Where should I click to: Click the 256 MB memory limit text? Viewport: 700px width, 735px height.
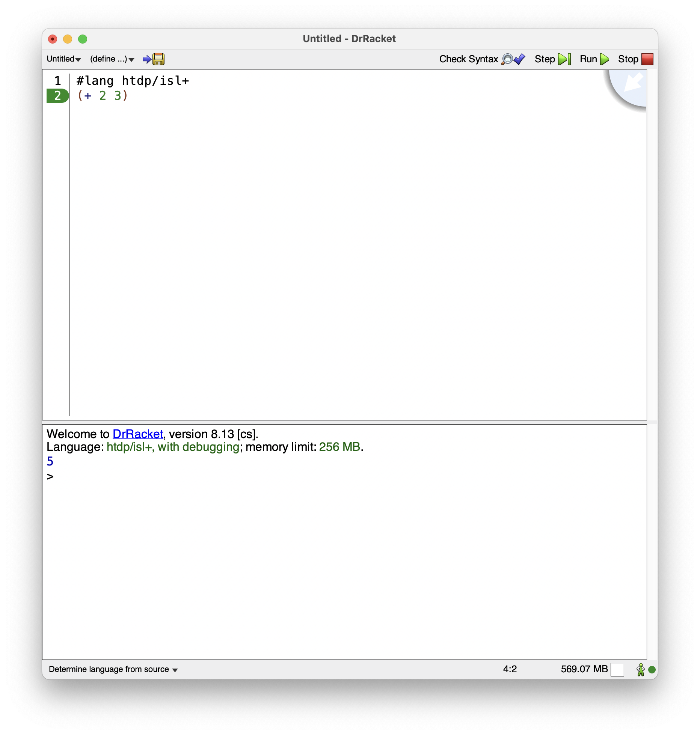339,447
